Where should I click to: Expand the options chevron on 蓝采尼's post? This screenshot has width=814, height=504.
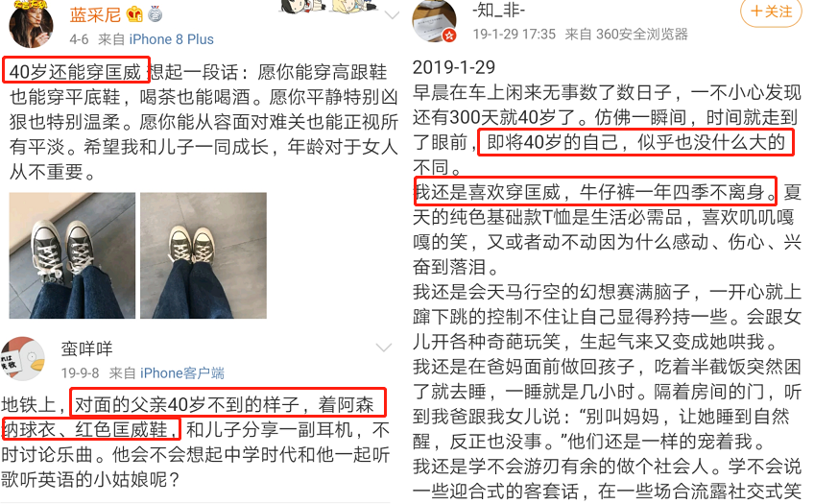pyautogui.click(x=392, y=15)
